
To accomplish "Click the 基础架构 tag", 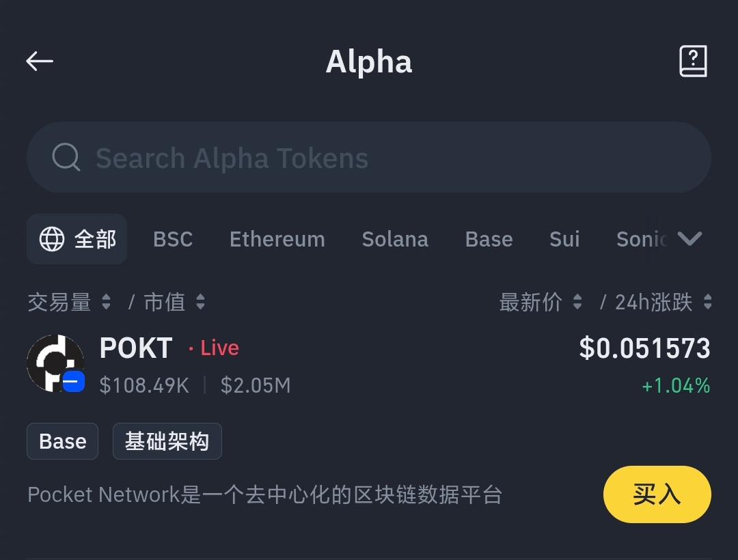I will click(167, 441).
